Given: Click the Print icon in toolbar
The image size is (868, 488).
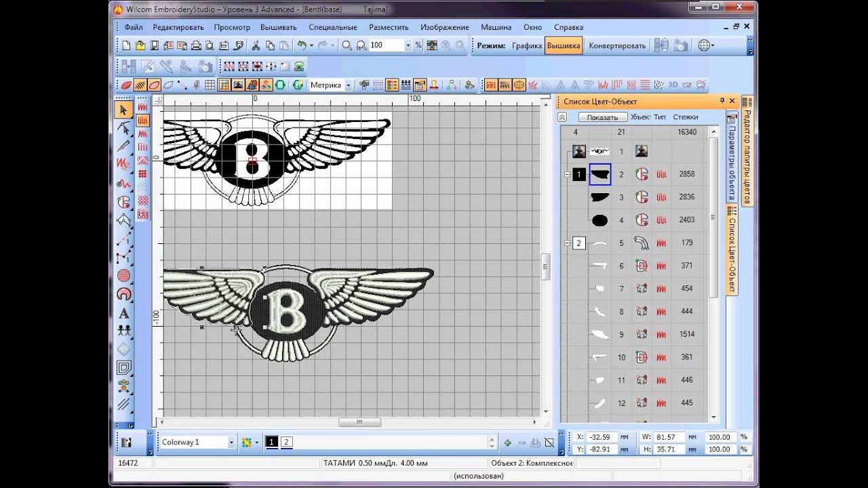Looking at the screenshot, I should point(196,45).
